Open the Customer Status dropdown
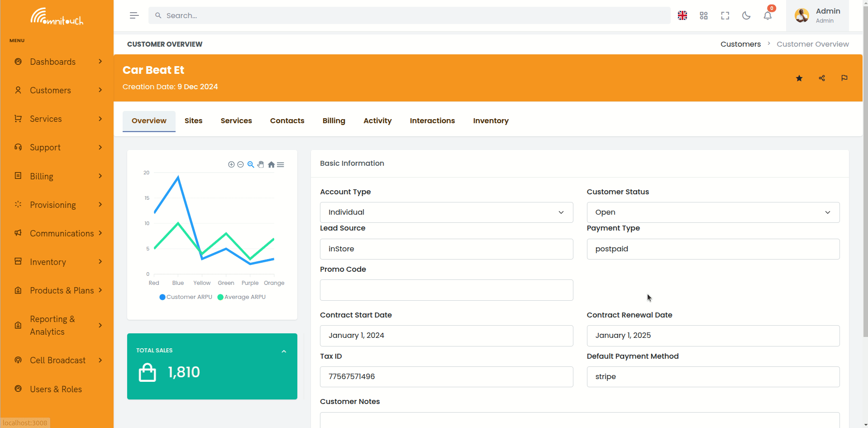Image resolution: width=868 pixels, height=428 pixels. 713,212
